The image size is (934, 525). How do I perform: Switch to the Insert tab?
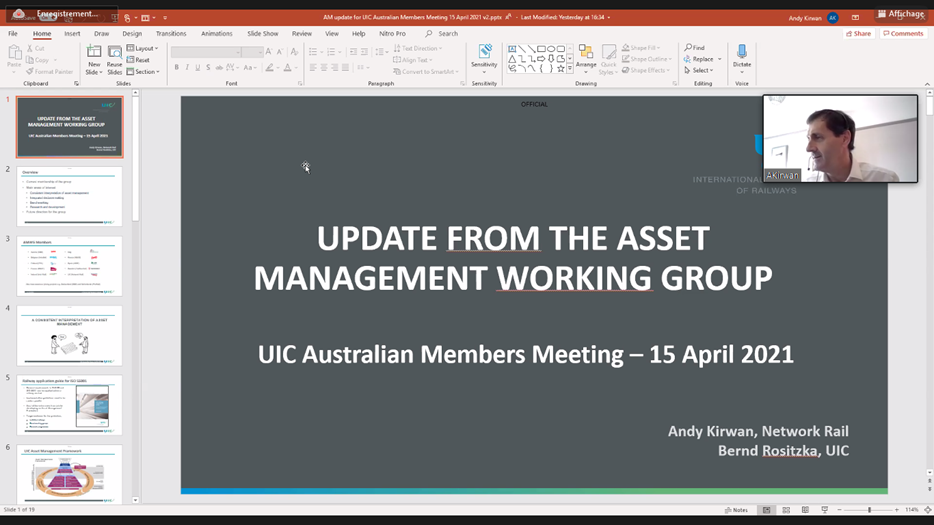coord(72,33)
